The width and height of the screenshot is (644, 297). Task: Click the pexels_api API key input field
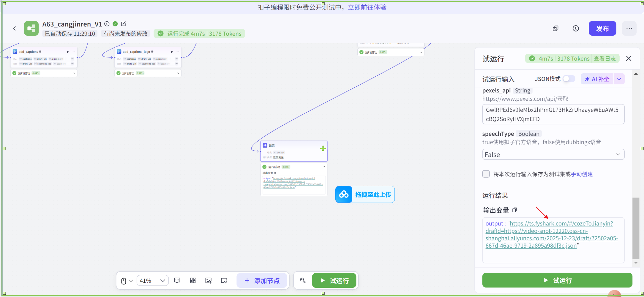[x=553, y=114]
